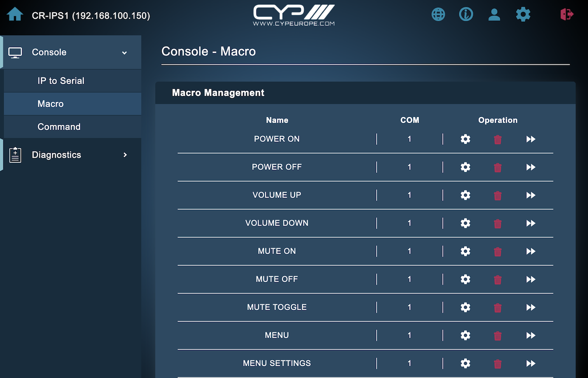Image resolution: width=588 pixels, height=378 pixels.
Task: Open the globe language icon
Action: [438, 14]
